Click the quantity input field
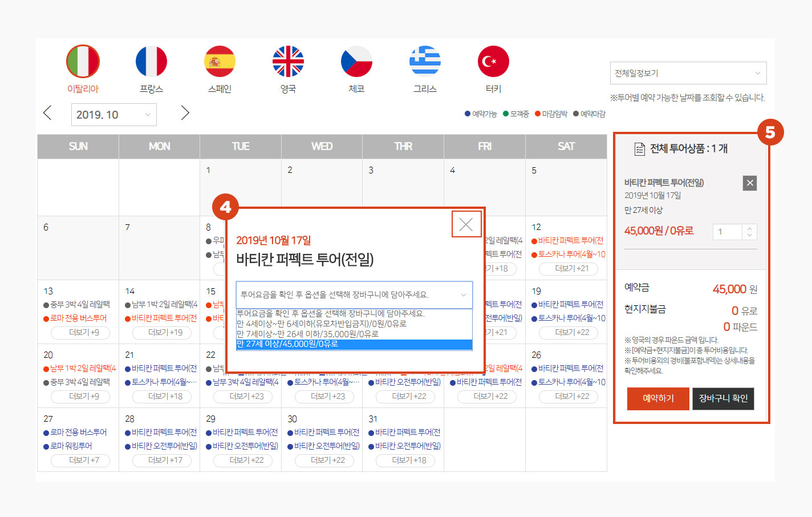This screenshot has width=812, height=517. click(728, 232)
